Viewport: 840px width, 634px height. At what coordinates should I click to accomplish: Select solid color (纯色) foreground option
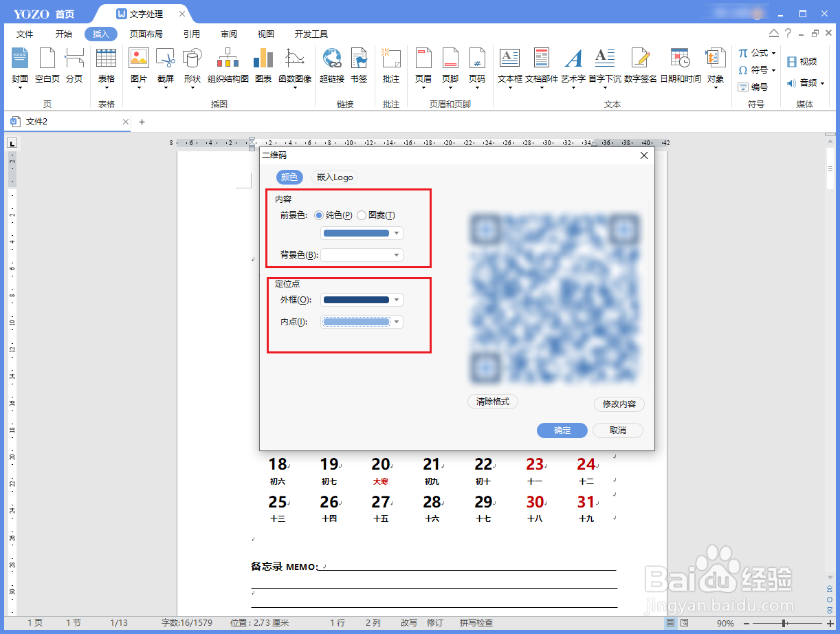click(x=333, y=215)
